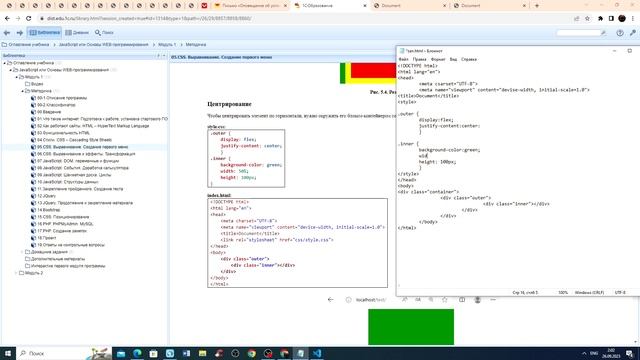
Task: Open lesson 00-1 Описание программы
Action: click(62, 98)
